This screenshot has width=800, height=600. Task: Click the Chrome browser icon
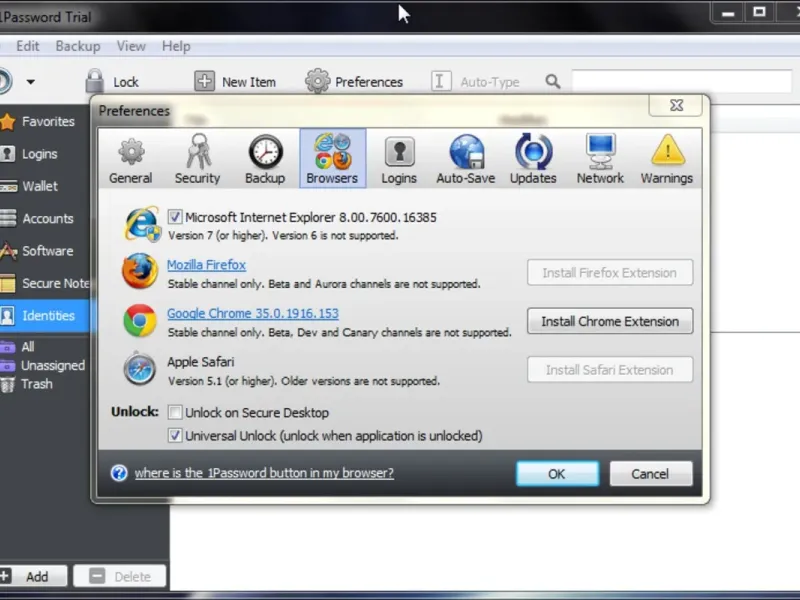coord(140,320)
